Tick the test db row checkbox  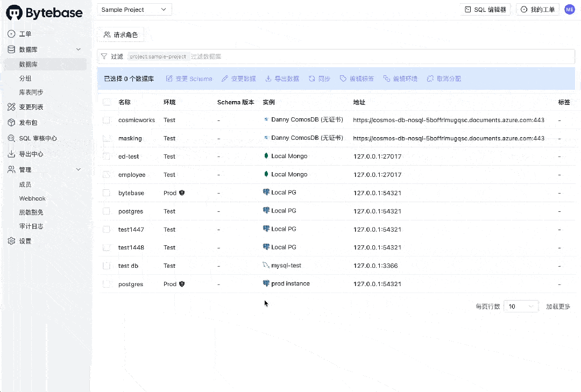click(x=107, y=266)
